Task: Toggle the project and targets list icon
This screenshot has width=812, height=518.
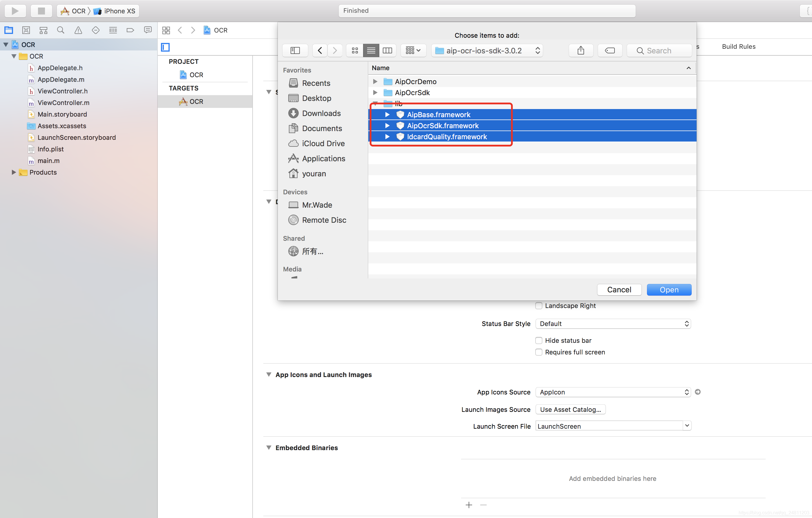Action: [165, 47]
